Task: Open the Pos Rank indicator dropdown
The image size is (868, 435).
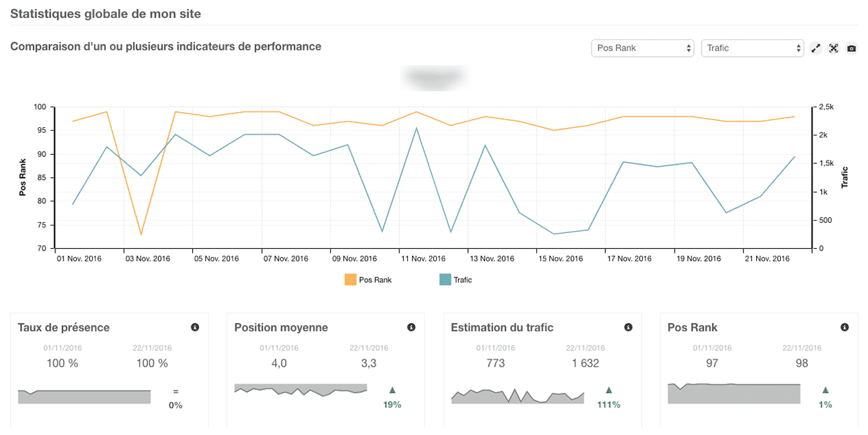Action: click(x=643, y=48)
